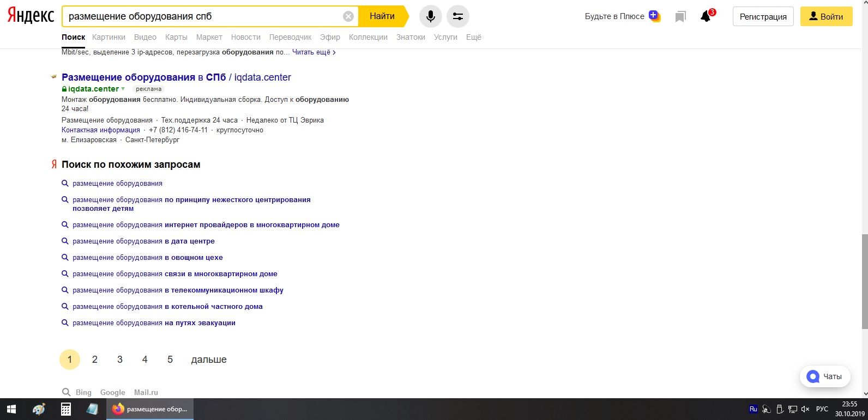Click magnifier icon beside в овощном цехе
Screen dimensions: 868x420
point(65,257)
